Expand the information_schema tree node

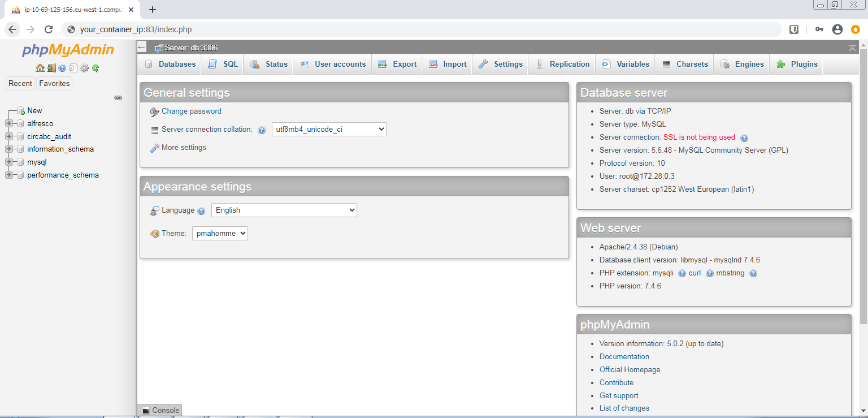9,149
